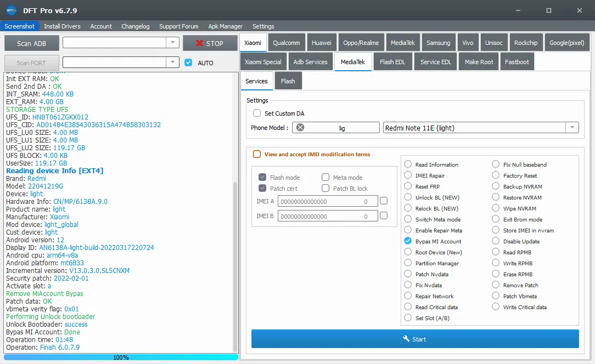Select Unlock BL (NEW) option
The height and width of the screenshot is (364, 595).
(x=408, y=197)
